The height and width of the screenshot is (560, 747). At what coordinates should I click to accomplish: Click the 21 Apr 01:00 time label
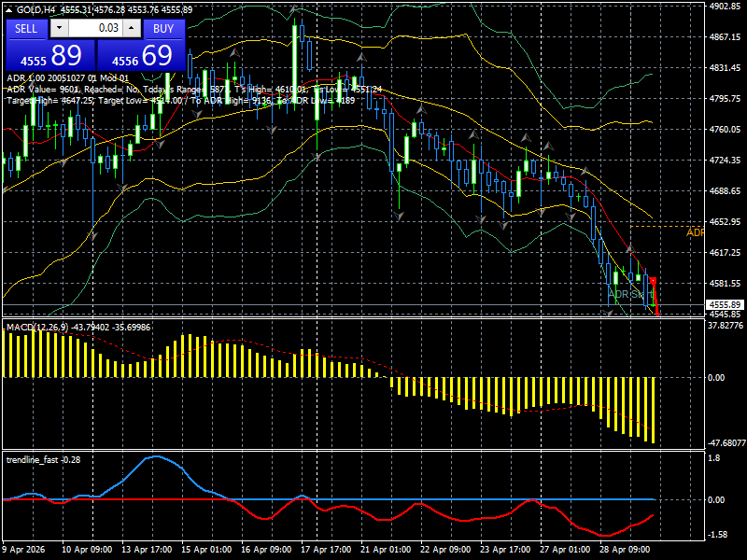tap(386, 550)
